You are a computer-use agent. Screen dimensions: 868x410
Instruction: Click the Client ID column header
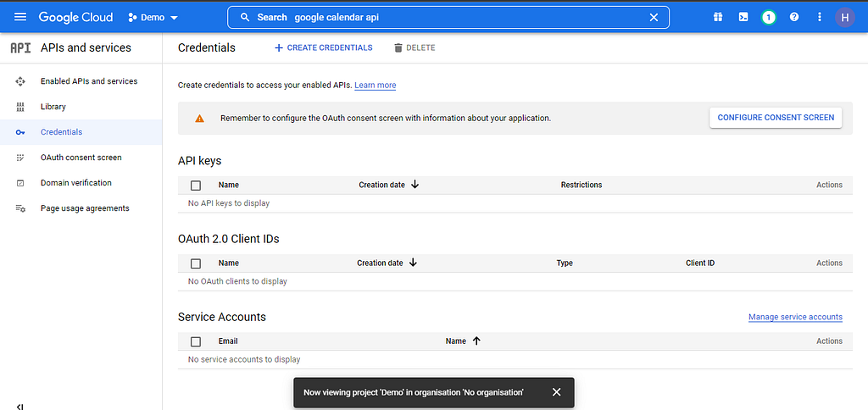[x=699, y=263]
